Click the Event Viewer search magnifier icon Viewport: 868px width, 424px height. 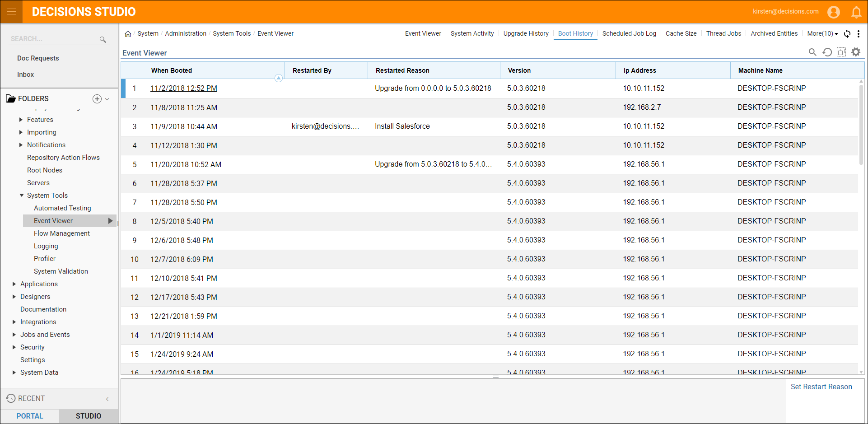812,52
